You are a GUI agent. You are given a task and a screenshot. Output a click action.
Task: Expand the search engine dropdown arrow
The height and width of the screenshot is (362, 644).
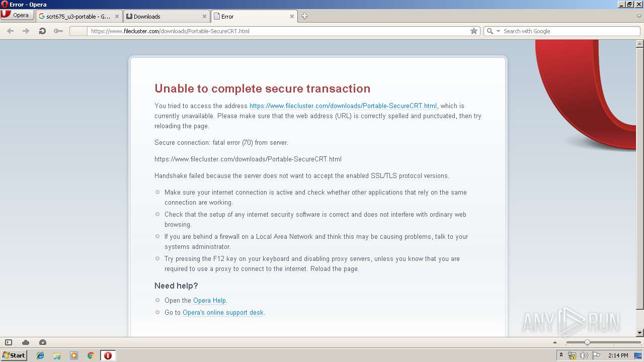point(498,31)
